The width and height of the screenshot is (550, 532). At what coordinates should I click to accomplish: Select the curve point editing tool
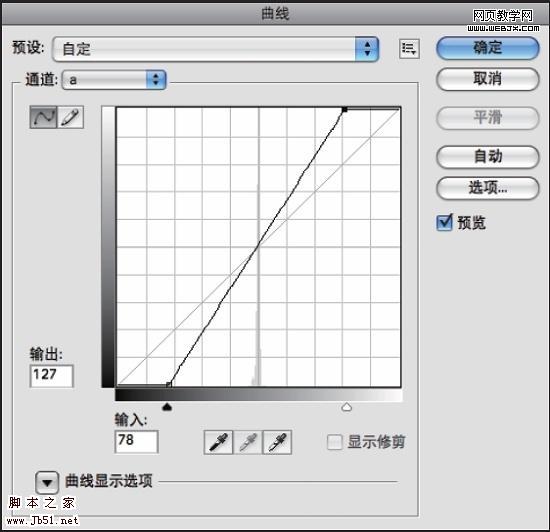pos(43,117)
